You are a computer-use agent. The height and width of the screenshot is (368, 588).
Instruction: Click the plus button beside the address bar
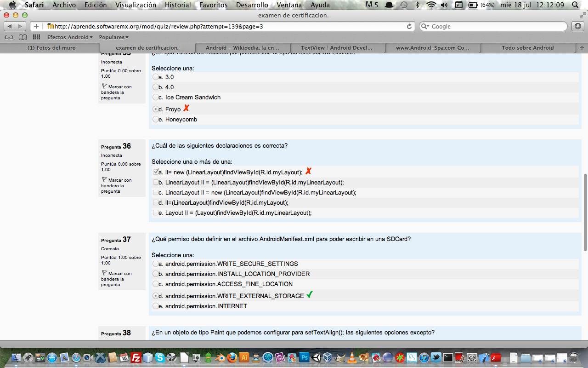click(36, 26)
